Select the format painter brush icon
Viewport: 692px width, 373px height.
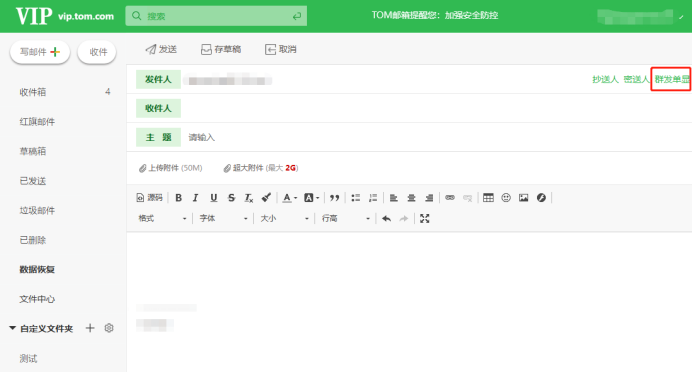[266, 197]
